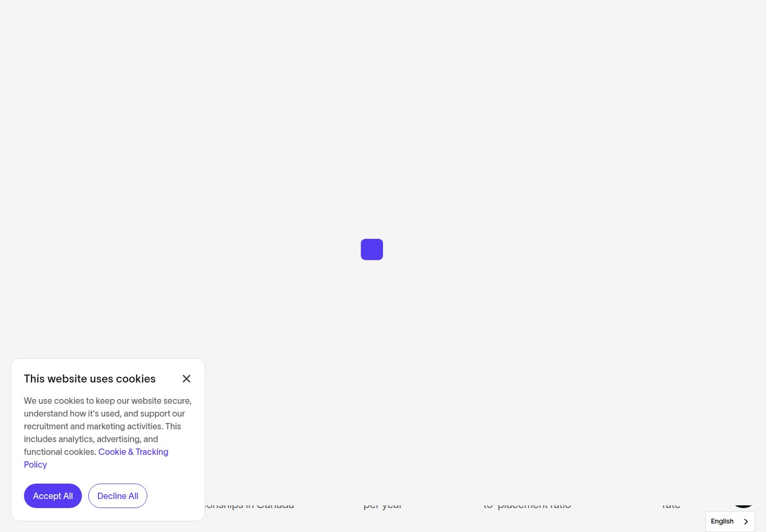Open the black circular chat widget
The image size is (766, 532).
(743, 503)
